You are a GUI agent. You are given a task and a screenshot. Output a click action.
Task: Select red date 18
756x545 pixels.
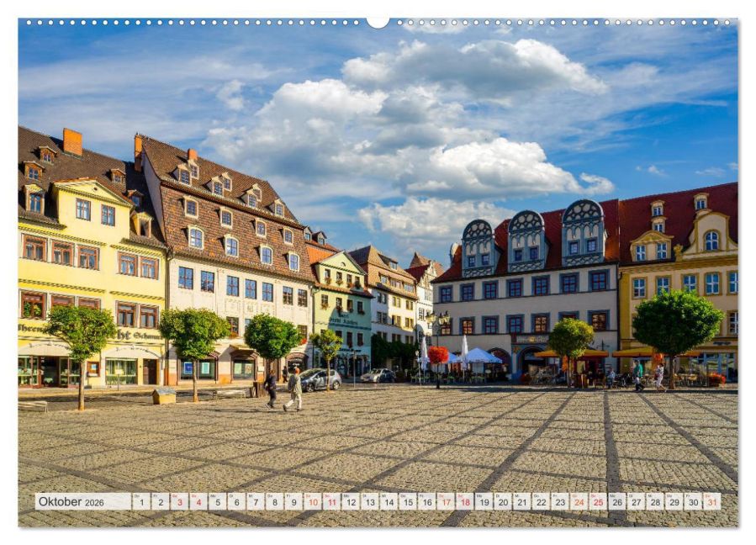pyautogui.click(x=465, y=501)
